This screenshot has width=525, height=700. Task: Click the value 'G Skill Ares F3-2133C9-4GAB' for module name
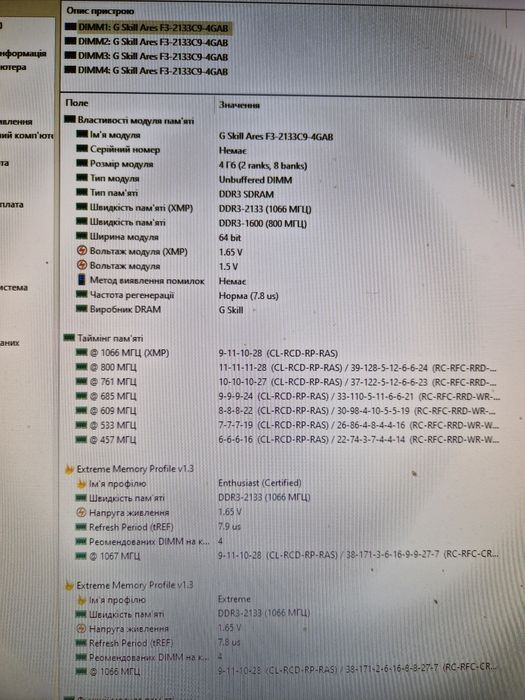pos(276,137)
